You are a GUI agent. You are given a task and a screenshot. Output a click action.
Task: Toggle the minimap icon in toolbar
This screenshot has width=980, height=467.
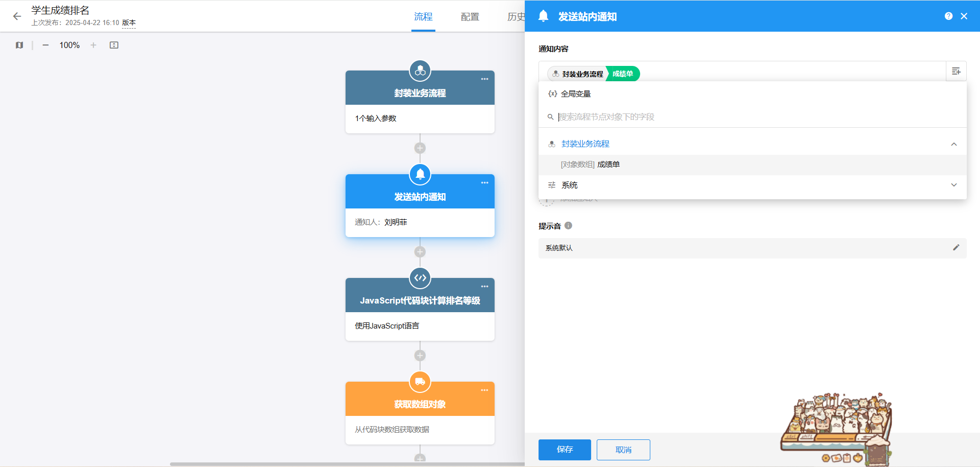click(x=19, y=45)
